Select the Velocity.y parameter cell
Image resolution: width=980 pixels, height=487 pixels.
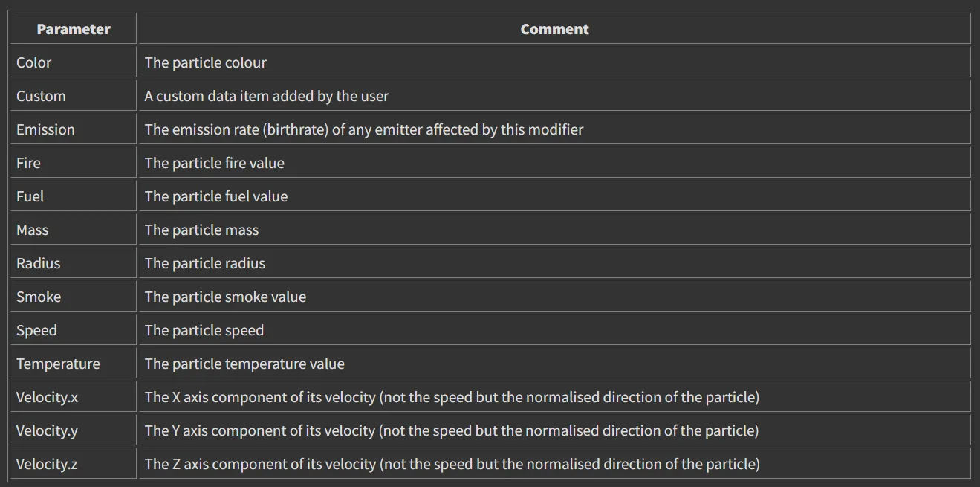click(47, 431)
